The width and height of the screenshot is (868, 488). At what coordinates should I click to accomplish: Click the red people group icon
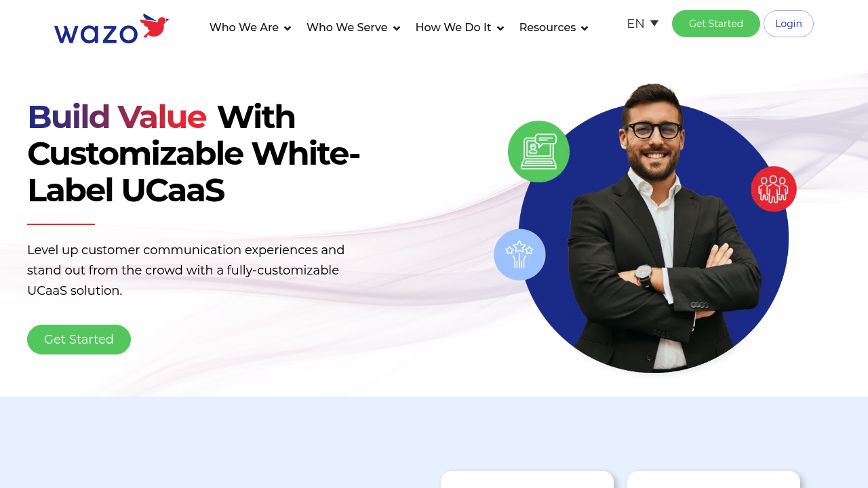coord(774,189)
